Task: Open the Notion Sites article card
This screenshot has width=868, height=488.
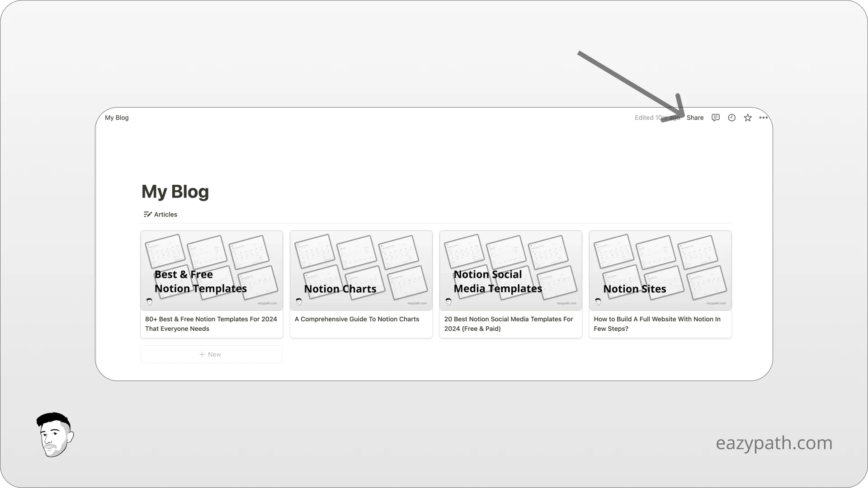Action: pos(660,284)
